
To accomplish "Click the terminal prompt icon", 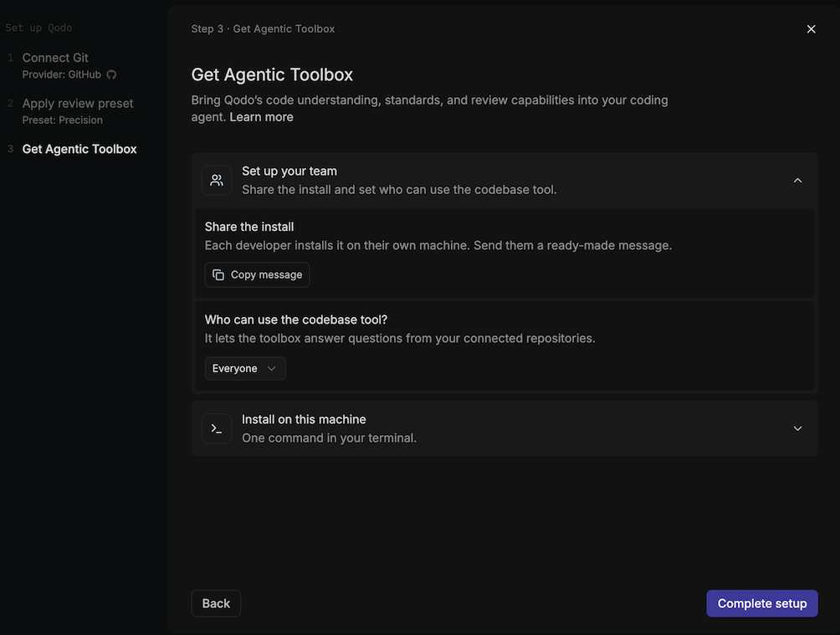I will [x=217, y=428].
